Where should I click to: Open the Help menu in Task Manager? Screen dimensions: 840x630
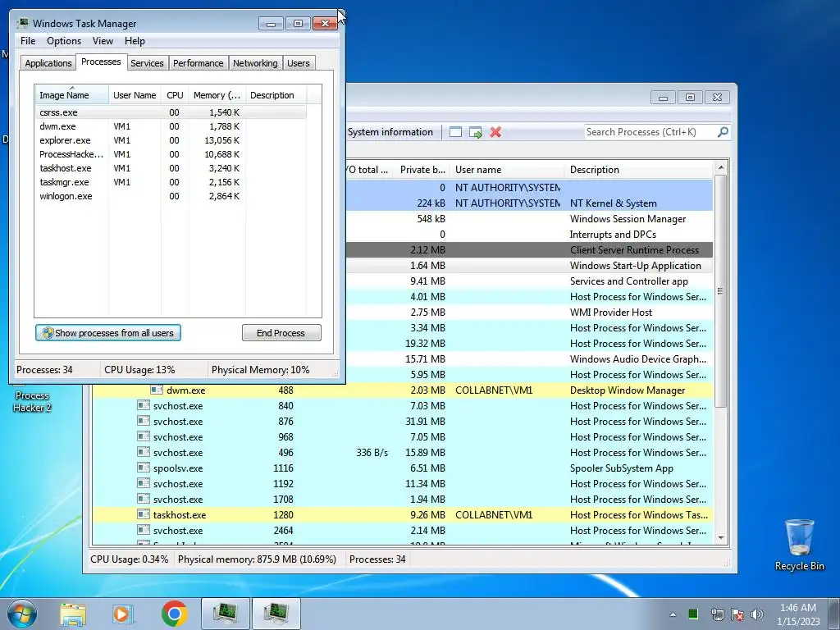pos(135,41)
